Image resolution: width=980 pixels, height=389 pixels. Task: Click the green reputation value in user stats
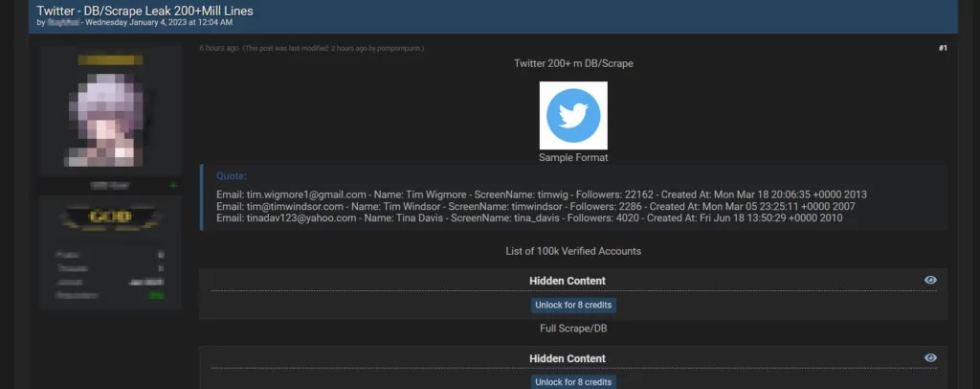point(156,295)
